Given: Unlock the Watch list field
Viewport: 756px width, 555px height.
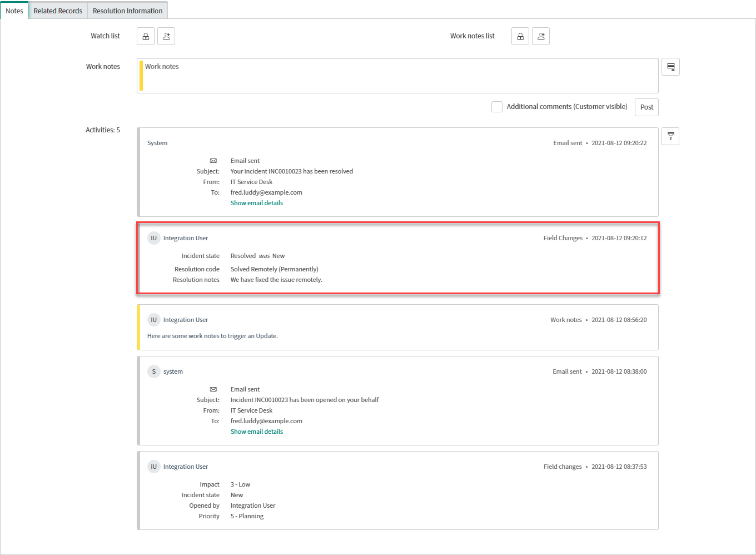Looking at the screenshot, I should (x=146, y=37).
